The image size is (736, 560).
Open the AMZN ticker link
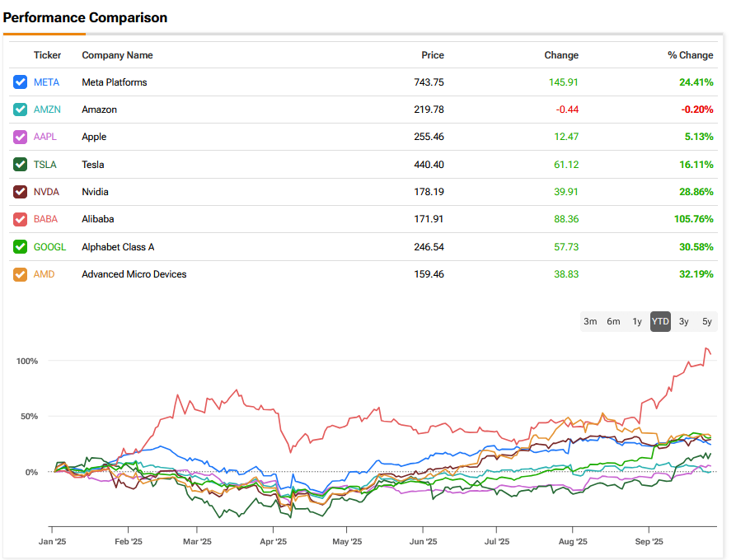click(47, 110)
